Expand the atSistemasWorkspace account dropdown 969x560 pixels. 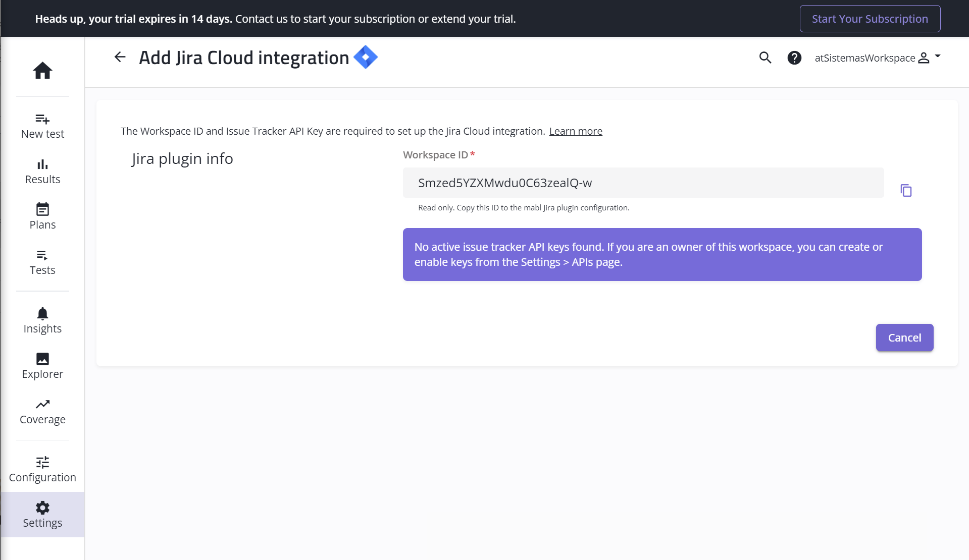click(878, 58)
